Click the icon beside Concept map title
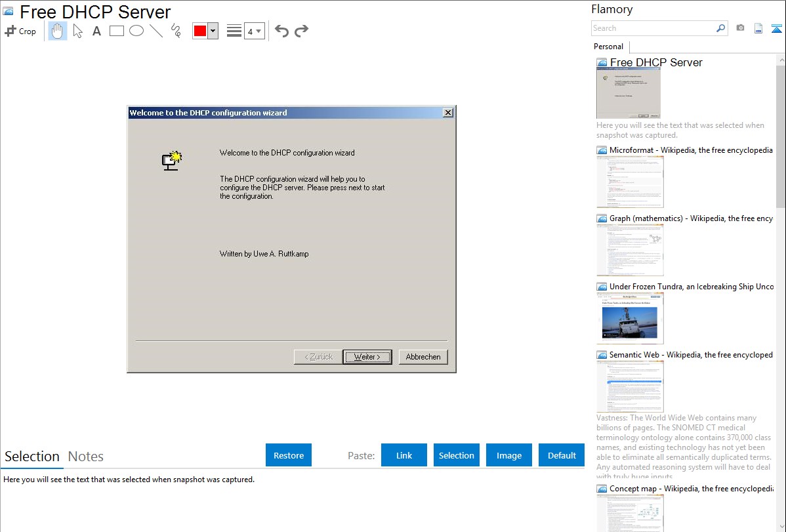The height and width of the screenshot is (532, 786). click(602, 489)
